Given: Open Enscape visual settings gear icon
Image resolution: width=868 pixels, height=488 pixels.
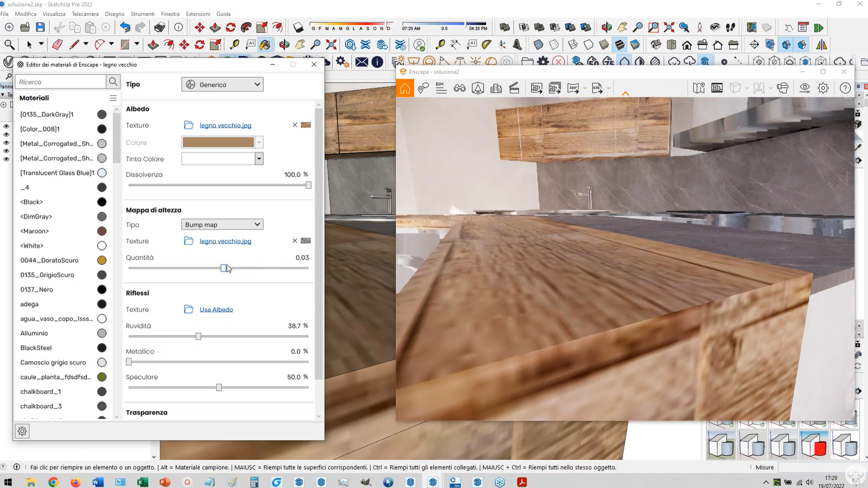Looking at the screenshot, I should 823,88.
